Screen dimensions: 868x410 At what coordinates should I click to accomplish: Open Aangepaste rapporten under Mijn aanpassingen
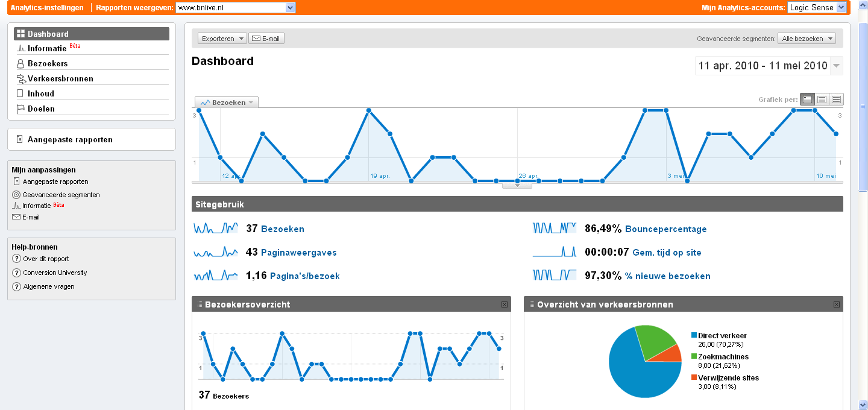[55, 181]
